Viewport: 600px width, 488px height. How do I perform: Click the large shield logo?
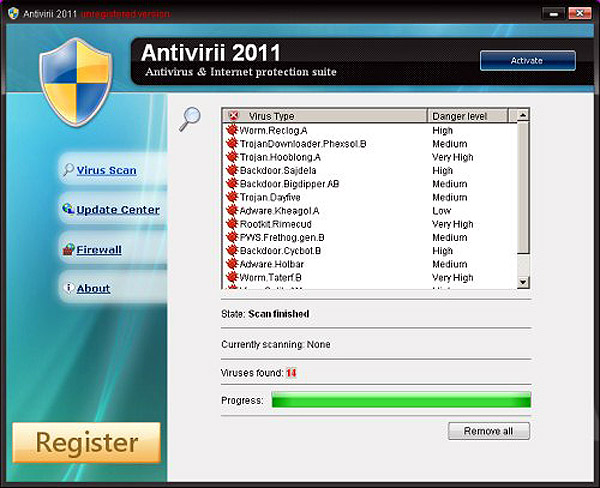(x=76, y=82)
